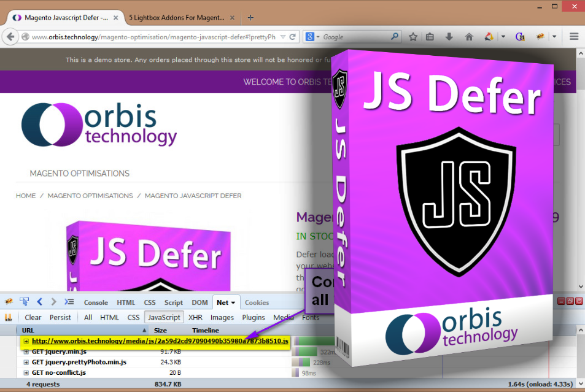The width and height of the screenshot is (585, 392).
Task: Click the blue G icon in browser toolbar
Action: pyautogui.click(x=520, y=37)
